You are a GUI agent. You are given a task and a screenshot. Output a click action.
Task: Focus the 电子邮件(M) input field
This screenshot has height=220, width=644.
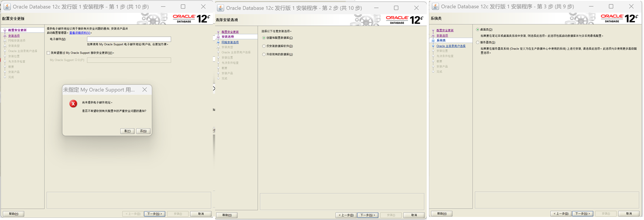pyautogui.click(x=129, y=39)
